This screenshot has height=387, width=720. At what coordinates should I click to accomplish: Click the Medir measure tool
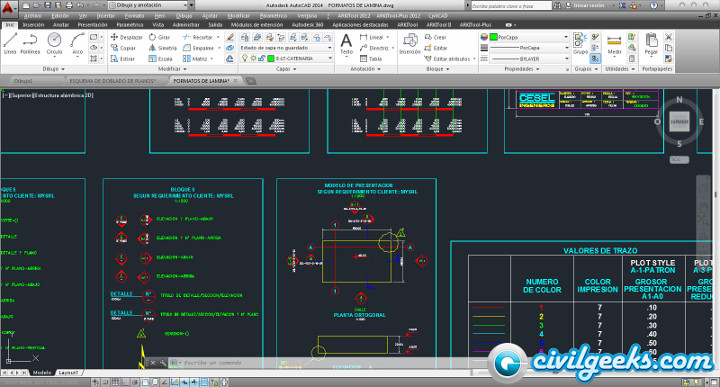coord(614,45)
